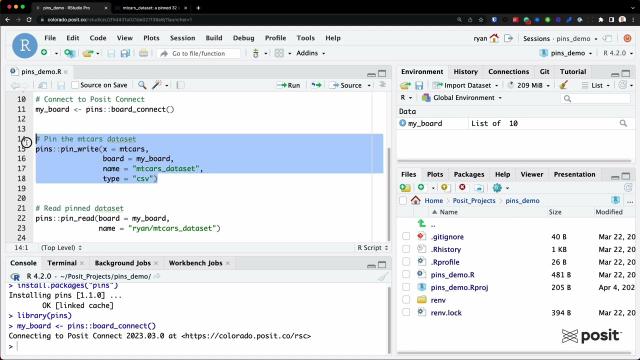Go to the Home directory icon
This screenshot has width=640, height=360.
coord(416,200)
